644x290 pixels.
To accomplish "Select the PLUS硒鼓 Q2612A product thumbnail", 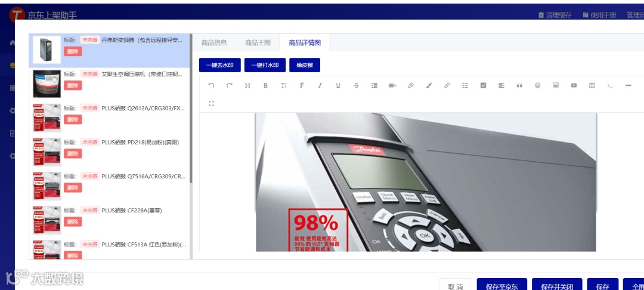I will [x=47, y=118].
